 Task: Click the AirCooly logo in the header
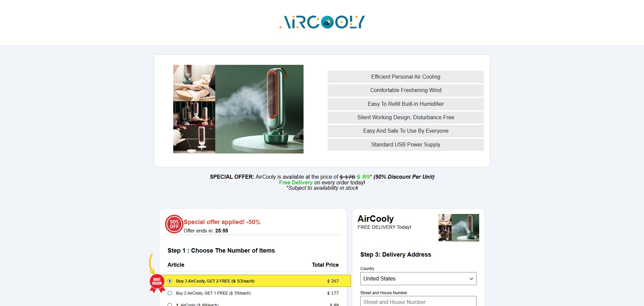click(x=322, y=22)
